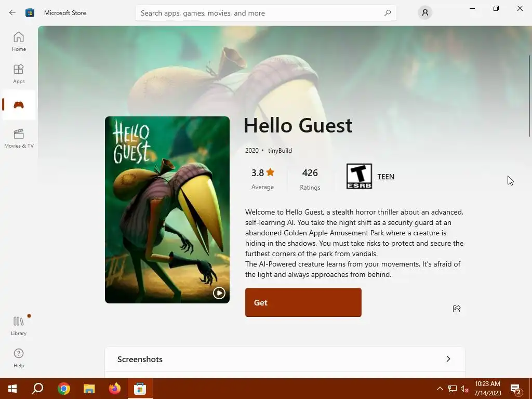Click the network tray icon
532x399 pixels.
[x=453, y=389]
